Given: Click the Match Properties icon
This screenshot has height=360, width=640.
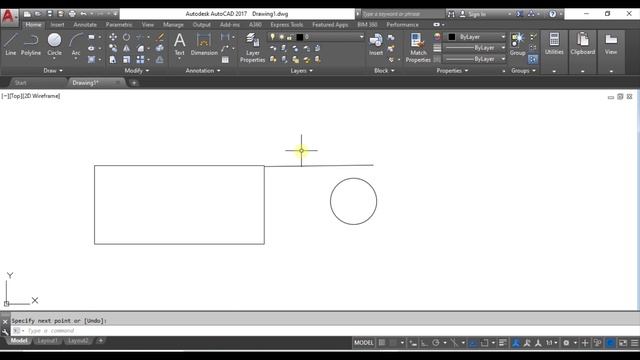Looking at the screenshot, I should click(418, 48).
